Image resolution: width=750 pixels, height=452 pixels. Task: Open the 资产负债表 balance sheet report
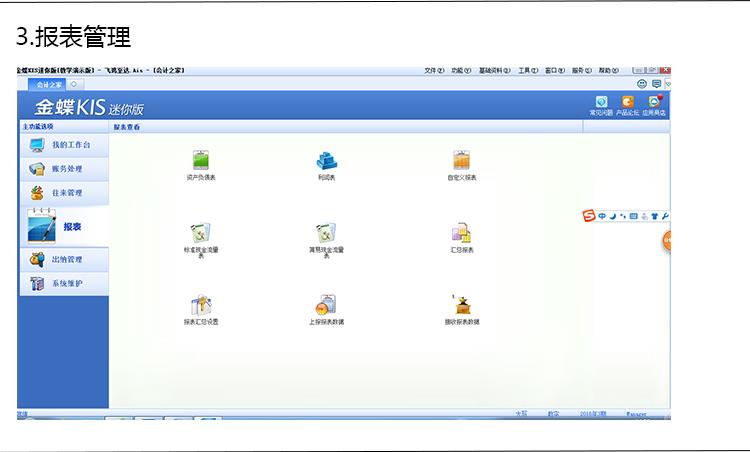(x=200, y=160)
